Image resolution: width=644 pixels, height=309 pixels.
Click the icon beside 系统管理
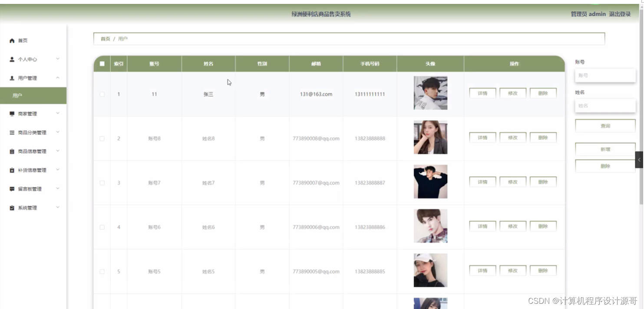[x=12, y=208]
